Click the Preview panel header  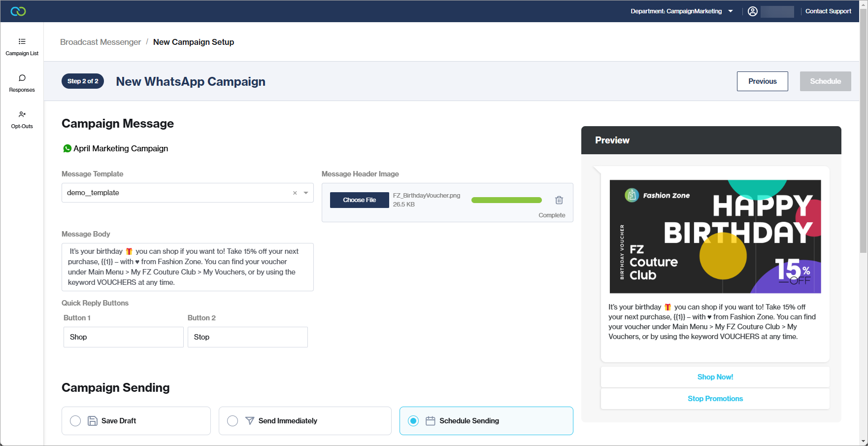coord(711,140)
